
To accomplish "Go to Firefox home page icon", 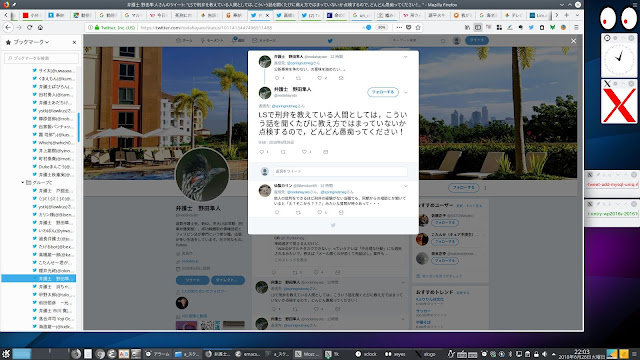I will click(40, 27).
